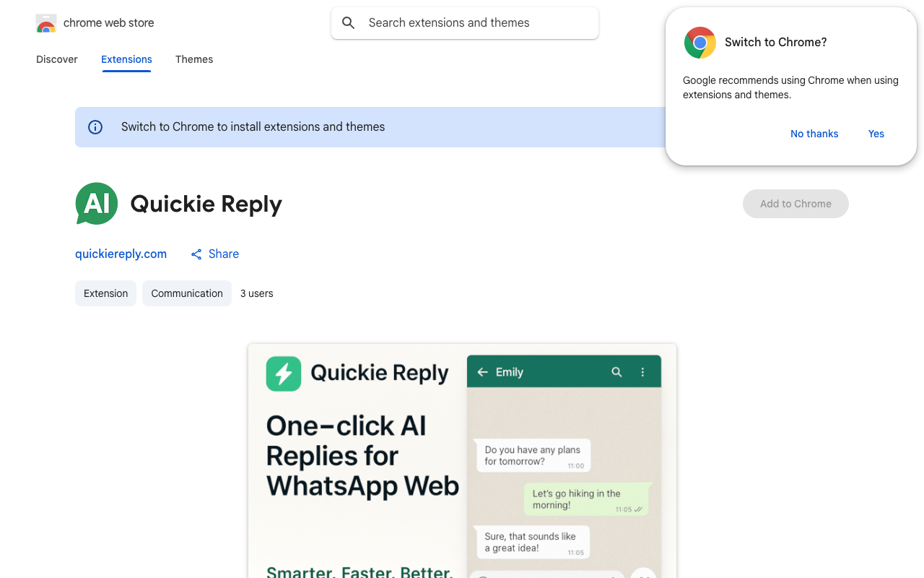The height and width of the screenshot is (578, 924).
Task: Switch to the Discover tab
Action: point(56,59)
